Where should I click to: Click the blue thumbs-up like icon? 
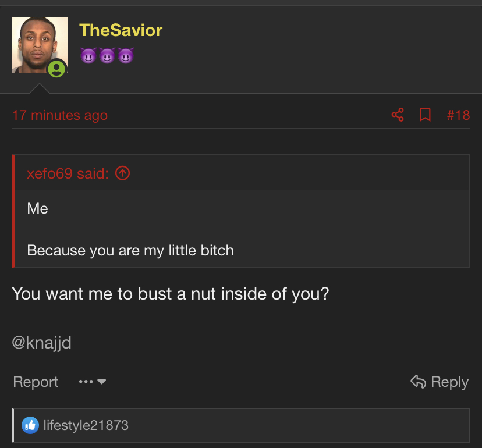click(x=30, y=425)
